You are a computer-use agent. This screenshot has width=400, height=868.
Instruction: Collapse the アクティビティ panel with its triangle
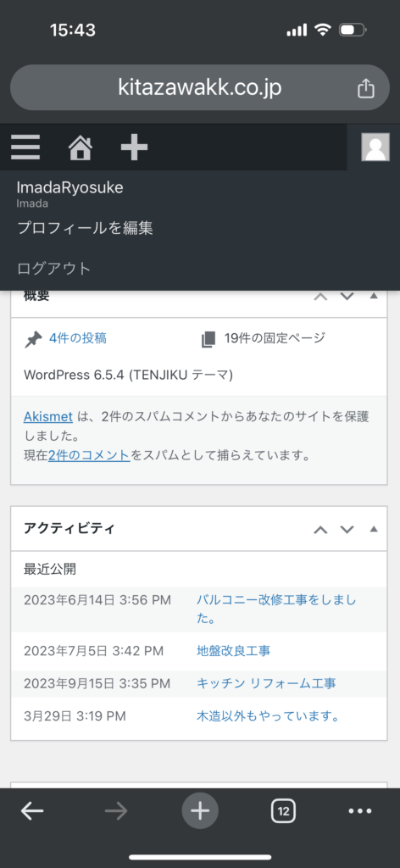(x=374, y=529)
